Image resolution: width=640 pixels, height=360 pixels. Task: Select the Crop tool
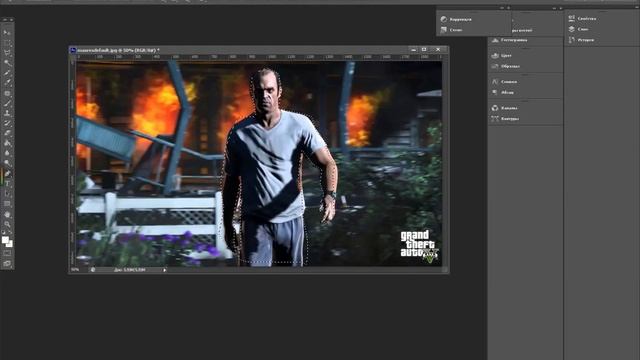click(x=7, y=73)
